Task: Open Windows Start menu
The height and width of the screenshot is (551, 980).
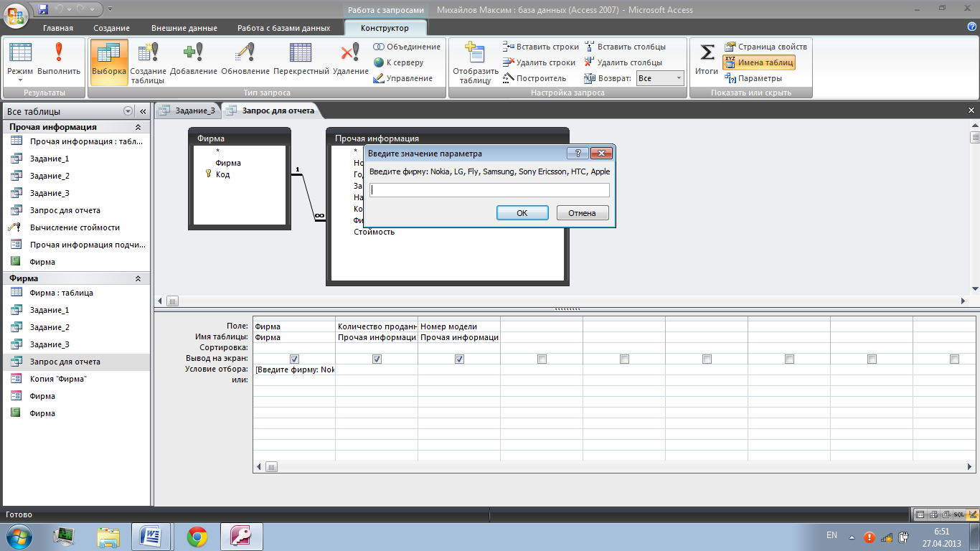Action: (19, 536)
